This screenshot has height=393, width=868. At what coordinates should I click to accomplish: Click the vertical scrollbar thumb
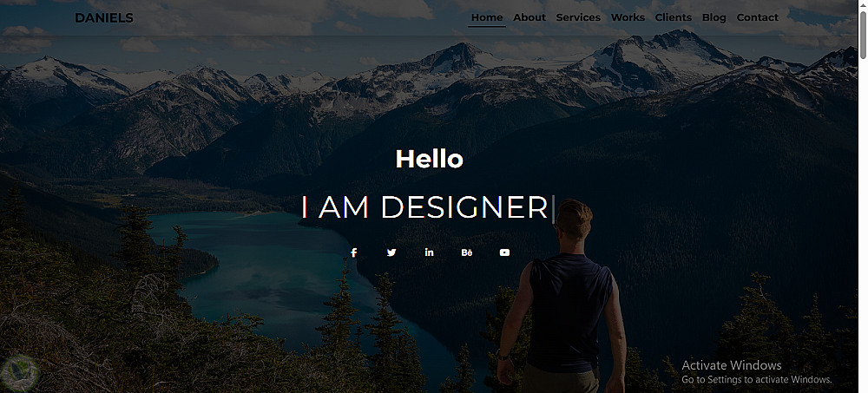click(x=863, y=35)
